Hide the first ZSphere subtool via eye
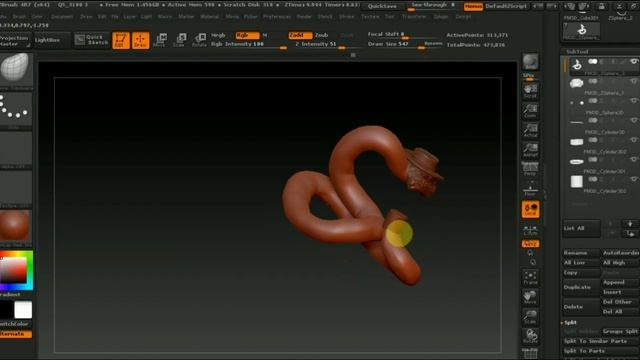The height and width of the screenshot is (360, 640). pyautogui.click(x=633, y=62)
